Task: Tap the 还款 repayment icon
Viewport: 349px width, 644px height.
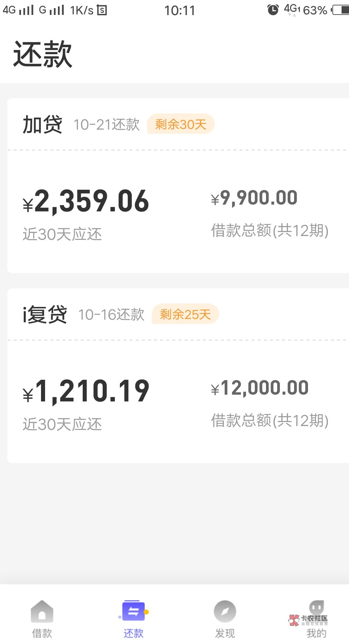Action: click(133, 611)
